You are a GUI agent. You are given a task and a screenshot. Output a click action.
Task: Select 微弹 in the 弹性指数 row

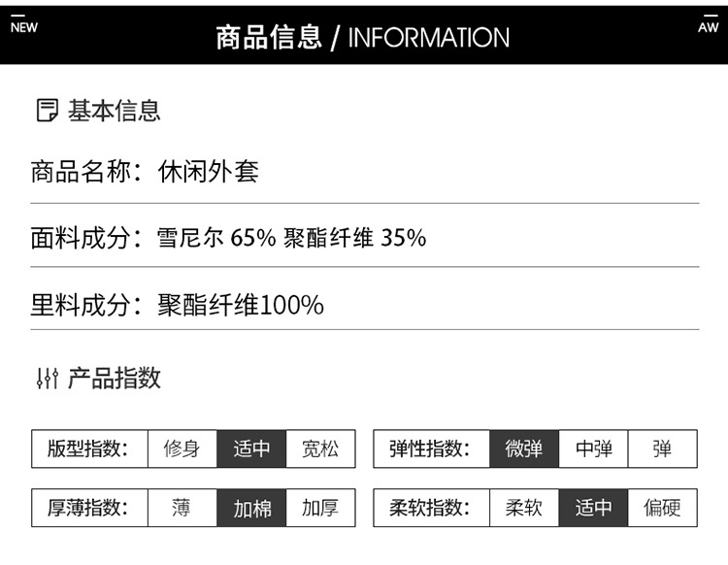(524, 449)
